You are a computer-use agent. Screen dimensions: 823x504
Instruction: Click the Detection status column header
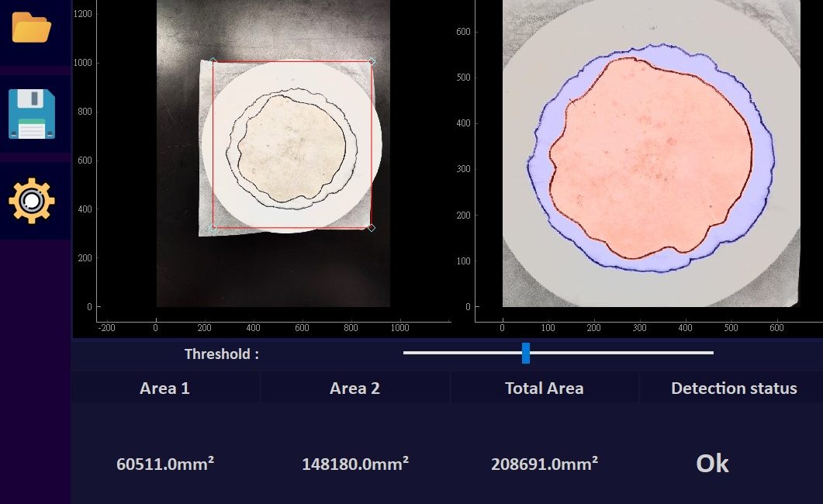[733, 388]
